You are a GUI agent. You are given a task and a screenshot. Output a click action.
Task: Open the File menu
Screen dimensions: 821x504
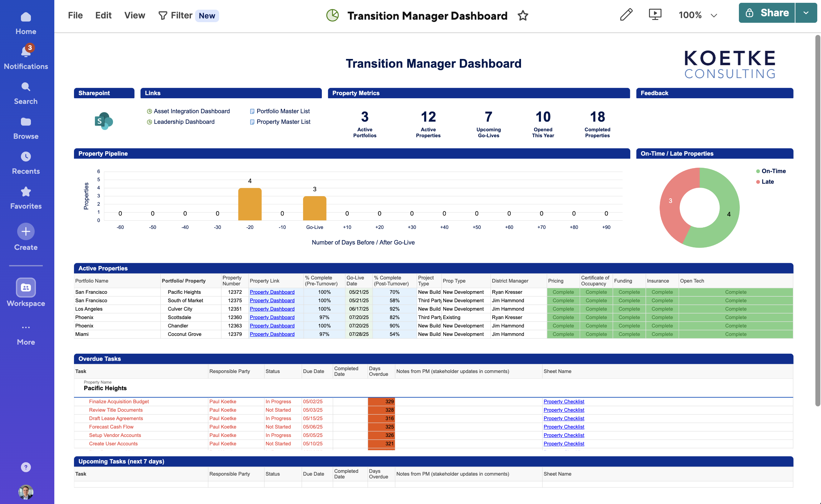[x=75, y=15]
